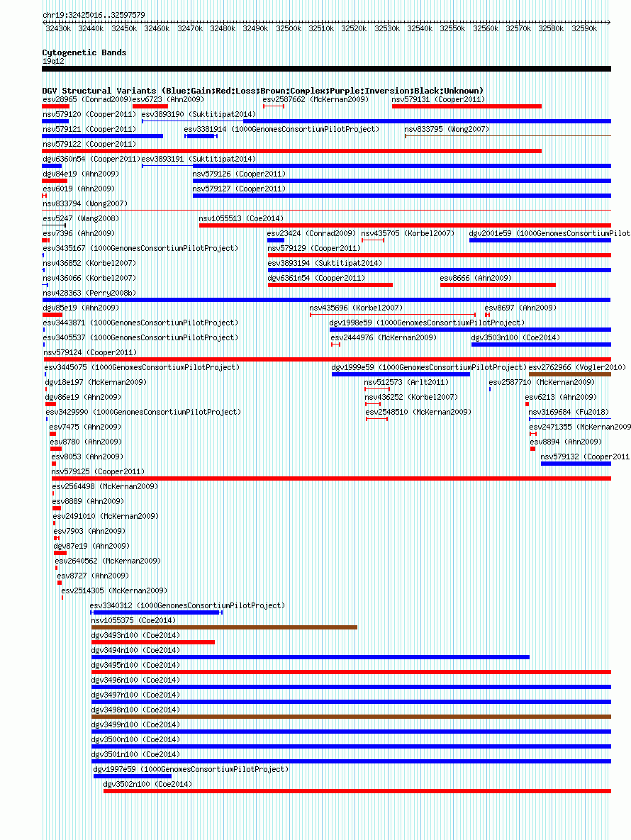
Task: Open nsv512573 (Arlt2011) variant label
Action: point(406,383)
